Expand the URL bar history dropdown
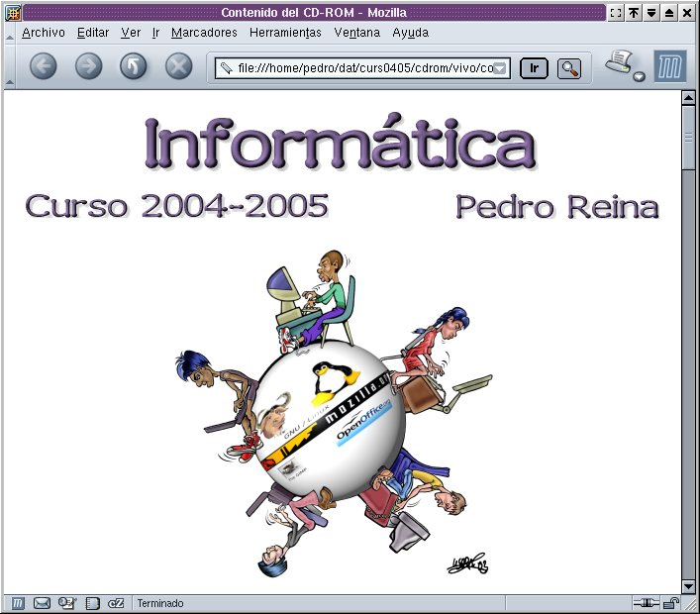Viewport: 700px width, 614px height. point(500,68)
